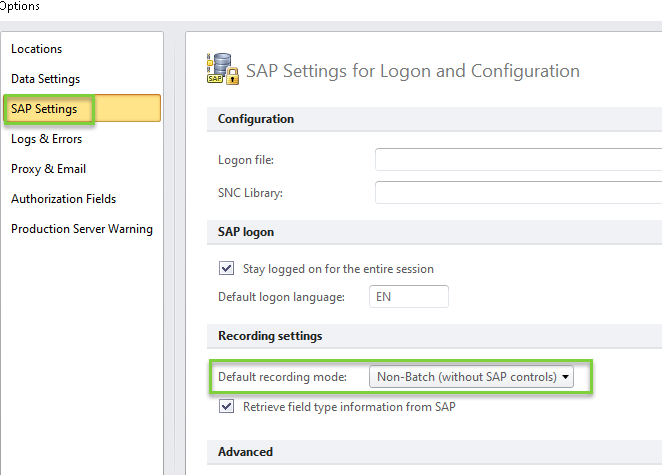Click the Configuration section header
This screenshot has width=662, height=475.
256,119
